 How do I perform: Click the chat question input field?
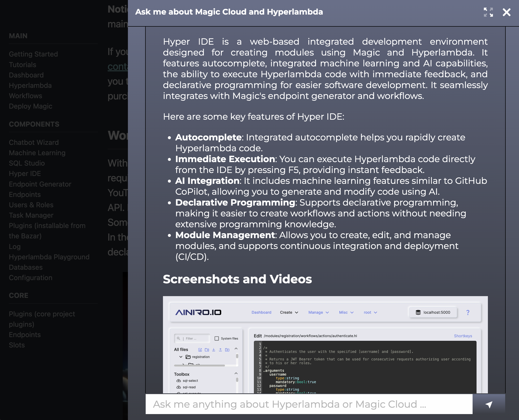coord(309,404)
